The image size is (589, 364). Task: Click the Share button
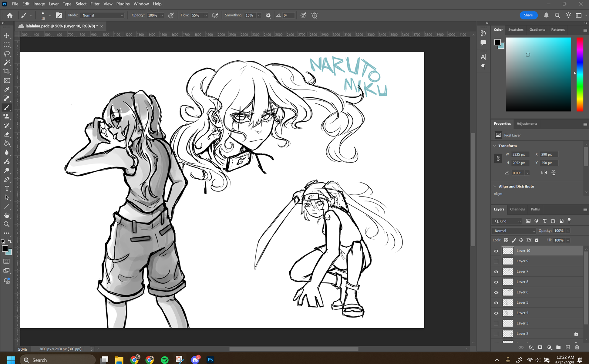pos(528,15)
